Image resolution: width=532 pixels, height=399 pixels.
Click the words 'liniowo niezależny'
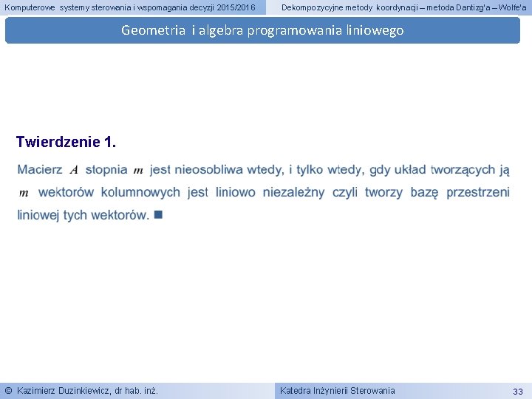270,192
